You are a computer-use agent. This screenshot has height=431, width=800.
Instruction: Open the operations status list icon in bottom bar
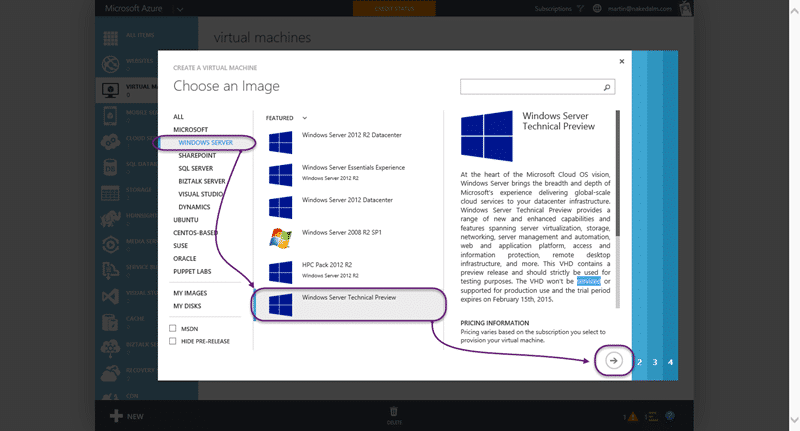(652, 416)
